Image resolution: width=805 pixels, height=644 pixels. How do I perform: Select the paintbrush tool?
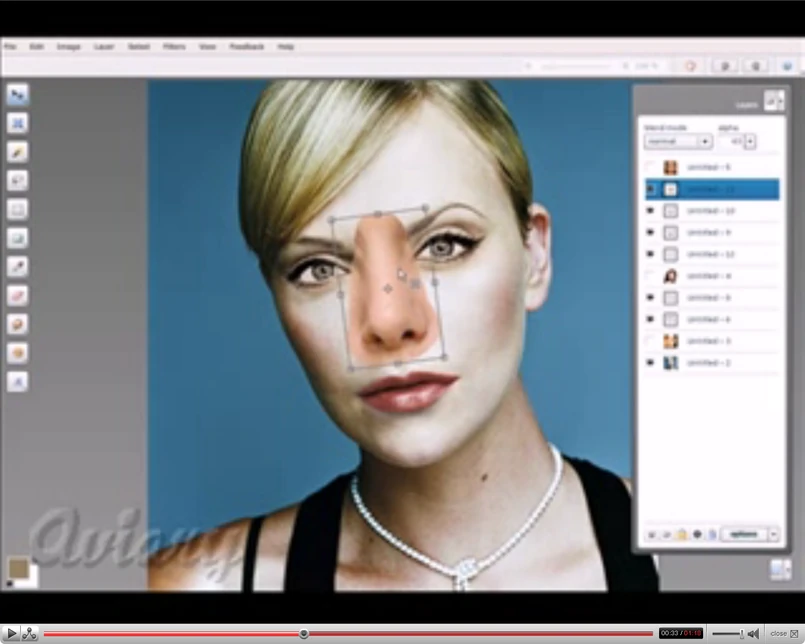[18, 152]
